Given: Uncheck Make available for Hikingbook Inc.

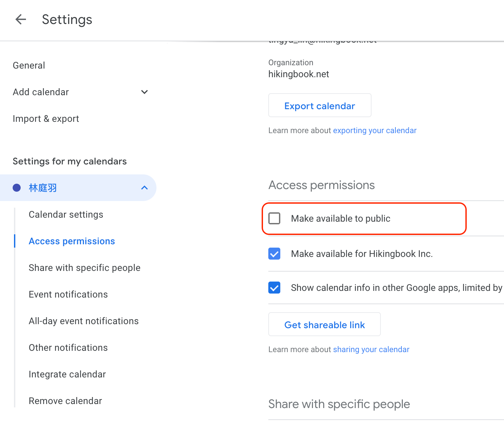Looking at the screenshot, I should pos(274,254).
